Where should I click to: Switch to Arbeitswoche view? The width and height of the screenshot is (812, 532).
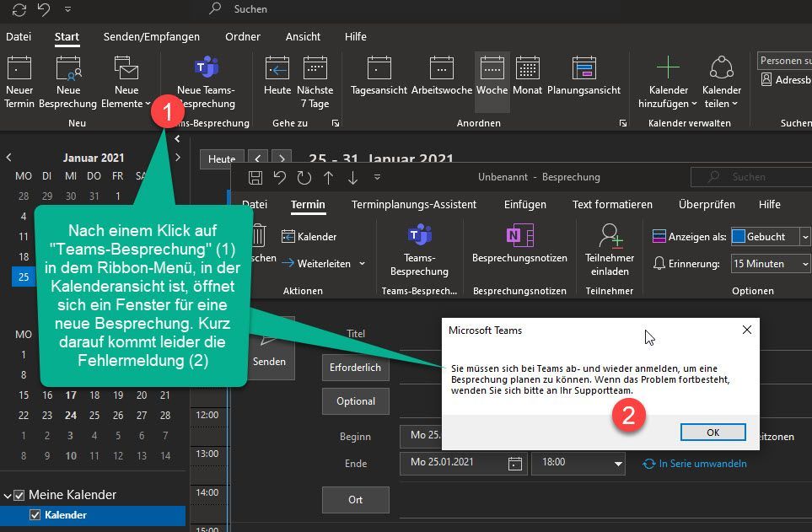coord(442,76)
